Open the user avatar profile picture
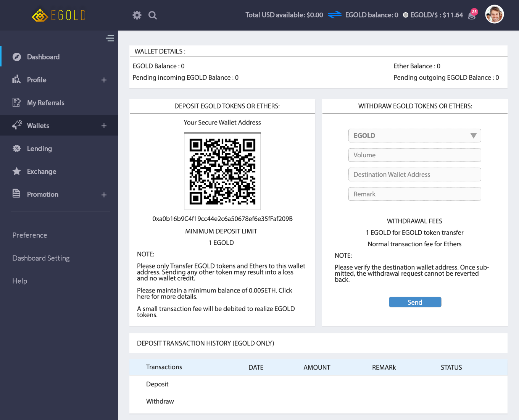This screenshot has height=420, width=519. pyautogui.click(x=495, y=15)
